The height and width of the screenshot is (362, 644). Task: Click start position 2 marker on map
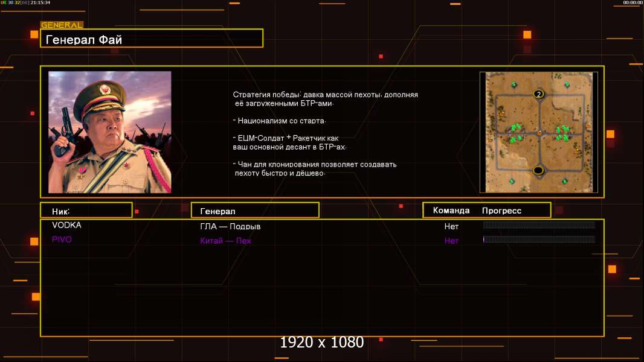pos(538,94)
